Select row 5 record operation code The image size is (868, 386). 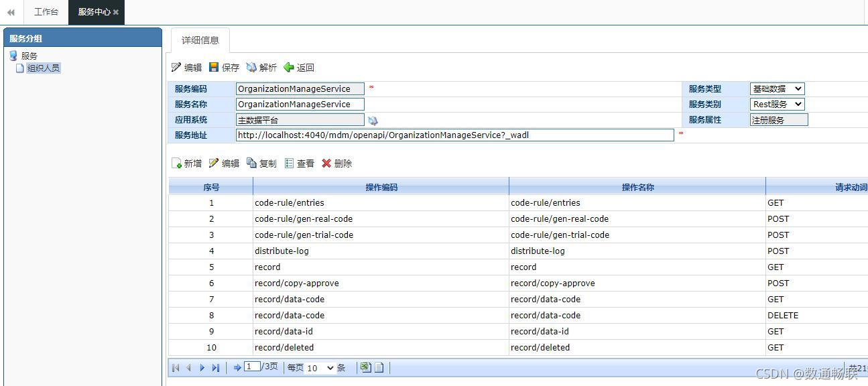[381, 267]
